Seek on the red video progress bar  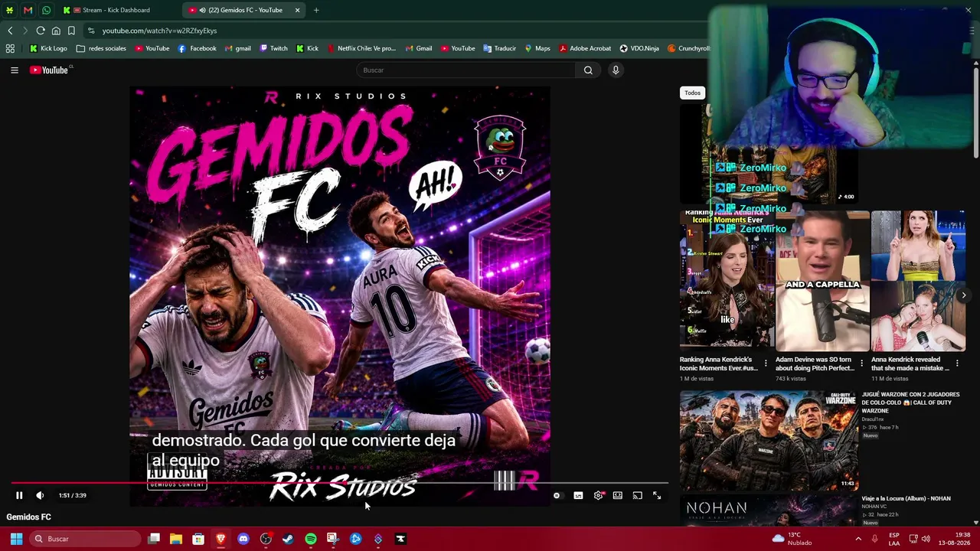coord(340,483)
